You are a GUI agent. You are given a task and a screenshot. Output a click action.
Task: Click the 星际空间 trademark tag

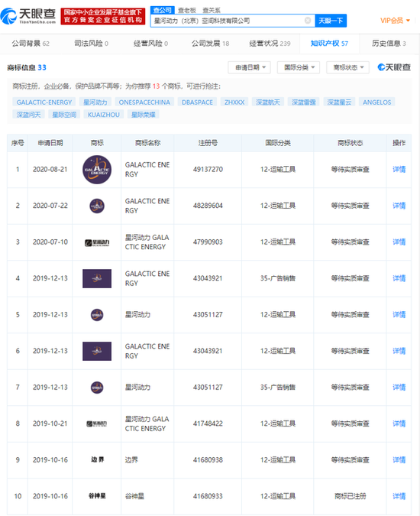pos(64,115)
